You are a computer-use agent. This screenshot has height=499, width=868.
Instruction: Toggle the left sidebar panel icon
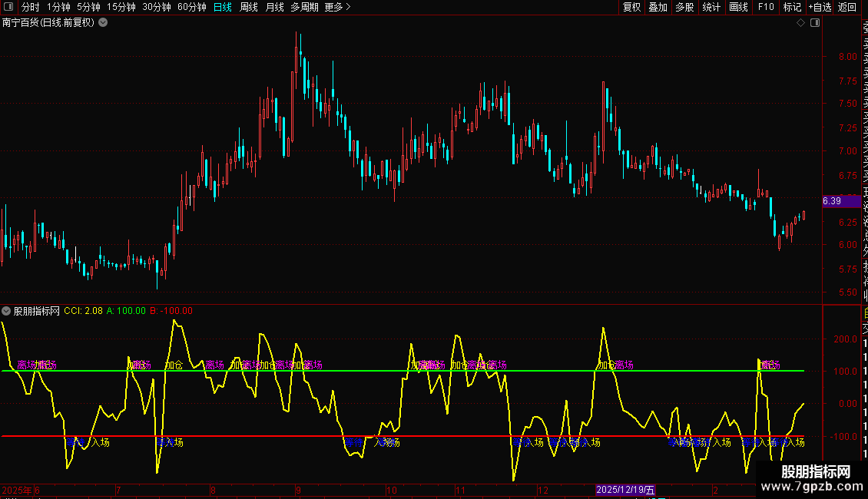point(8,7)
